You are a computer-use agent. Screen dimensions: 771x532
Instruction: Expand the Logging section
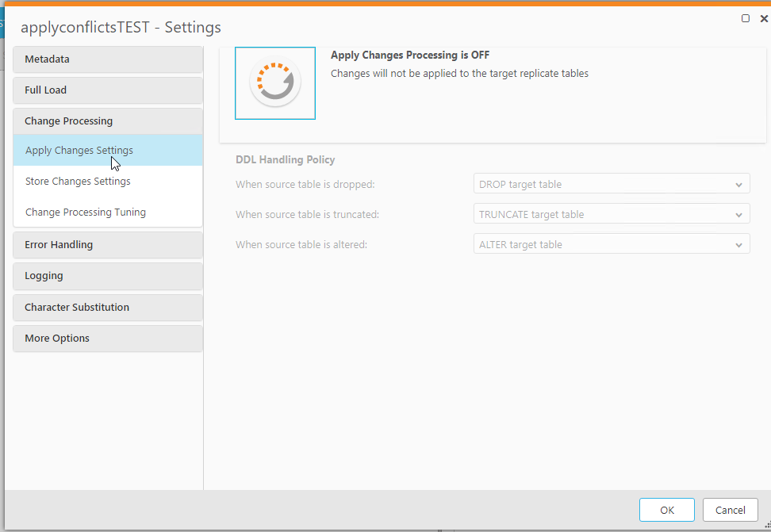coord(108,276)
